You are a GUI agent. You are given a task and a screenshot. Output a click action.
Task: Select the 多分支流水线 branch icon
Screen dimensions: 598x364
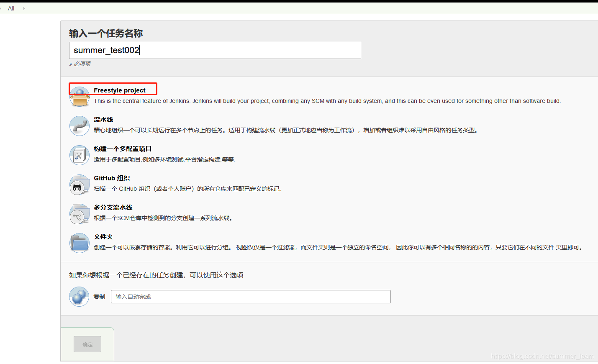(x=80, y=214)
